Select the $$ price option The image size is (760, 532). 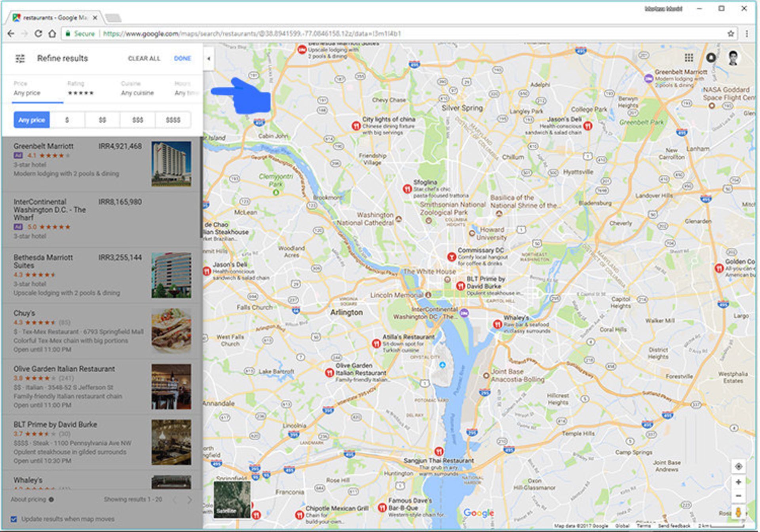coord(102,120)
